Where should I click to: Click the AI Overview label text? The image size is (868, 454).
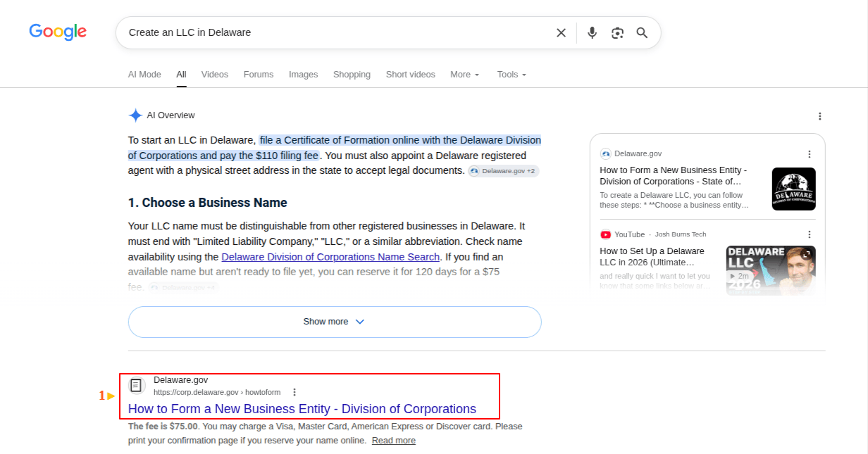point(171,115)
